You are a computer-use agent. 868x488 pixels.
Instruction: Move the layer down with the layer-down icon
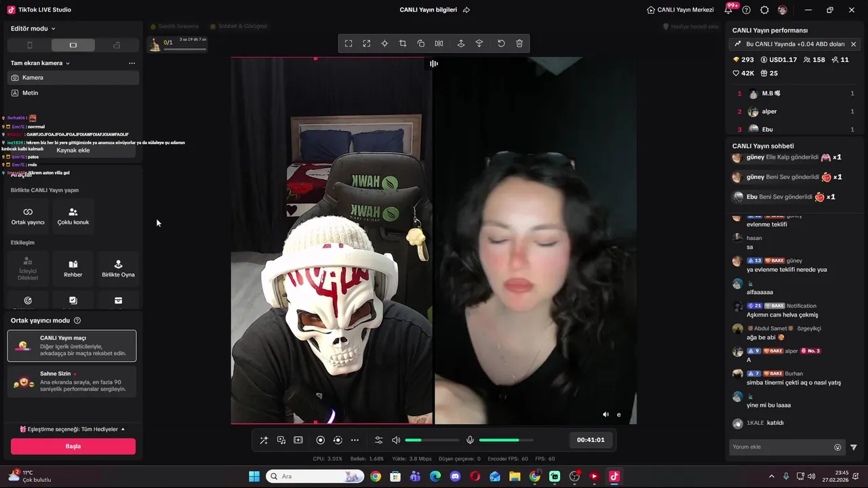[479, 43]
